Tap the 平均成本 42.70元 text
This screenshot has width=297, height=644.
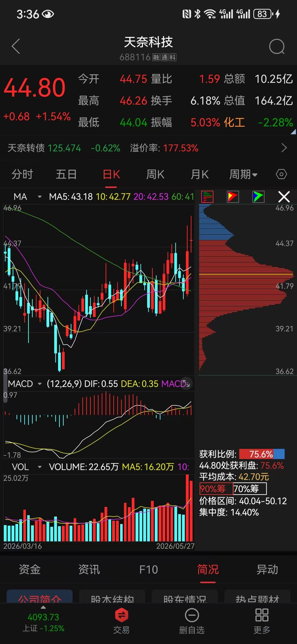tap(234, 477)
